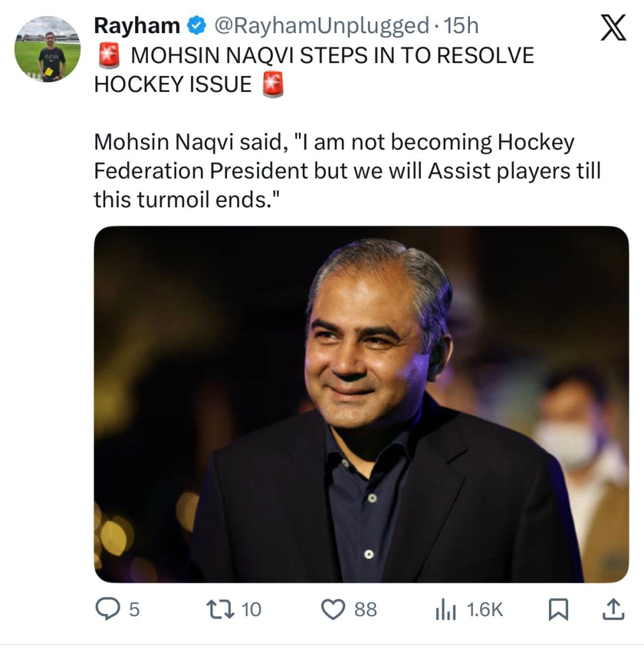Visit the @RayhamUnplugged handle link
644x653 pixels.
click(321, 26)
